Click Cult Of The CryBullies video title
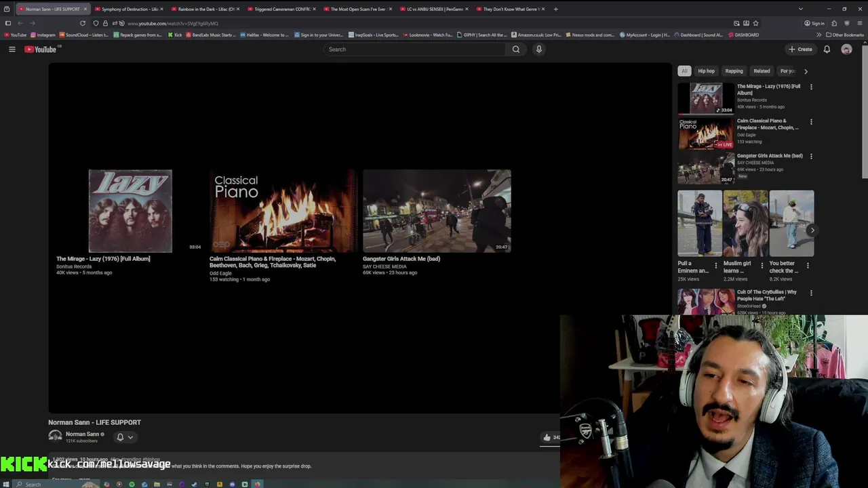Screen dimensions: 868x488 (767, 296)
